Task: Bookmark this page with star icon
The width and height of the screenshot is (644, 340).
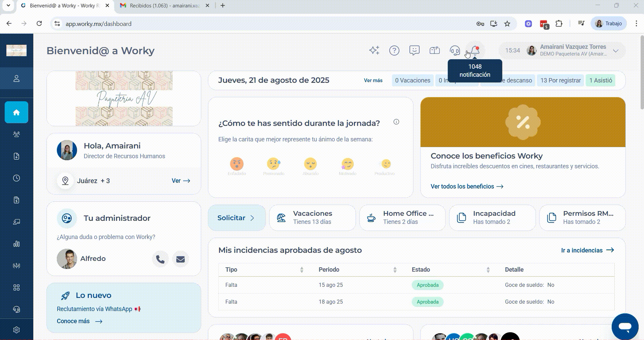Action: coord(507,24)
